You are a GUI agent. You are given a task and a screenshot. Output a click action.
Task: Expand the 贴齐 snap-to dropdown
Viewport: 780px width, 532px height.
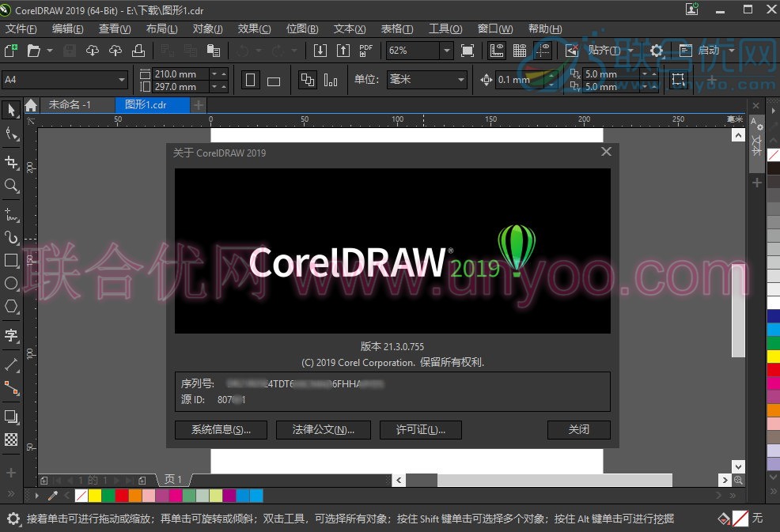630,51
